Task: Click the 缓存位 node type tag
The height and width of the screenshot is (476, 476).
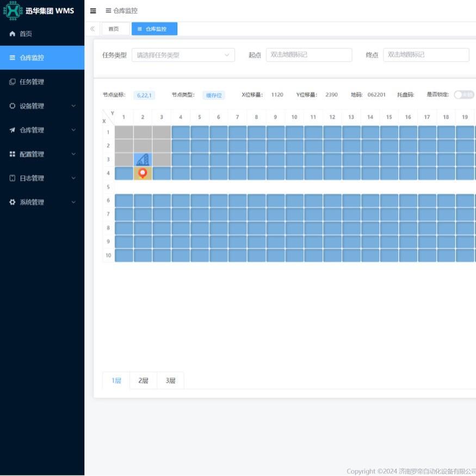Action: pos(214,95)
